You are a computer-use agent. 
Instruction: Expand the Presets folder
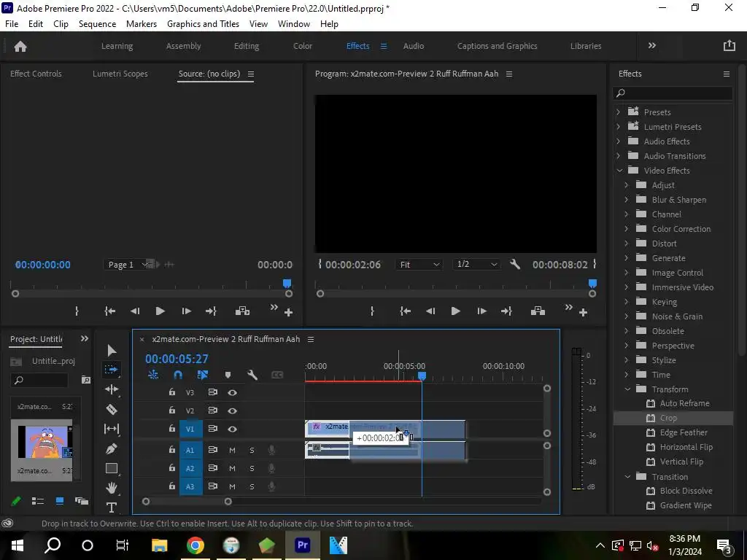point(619,112)
